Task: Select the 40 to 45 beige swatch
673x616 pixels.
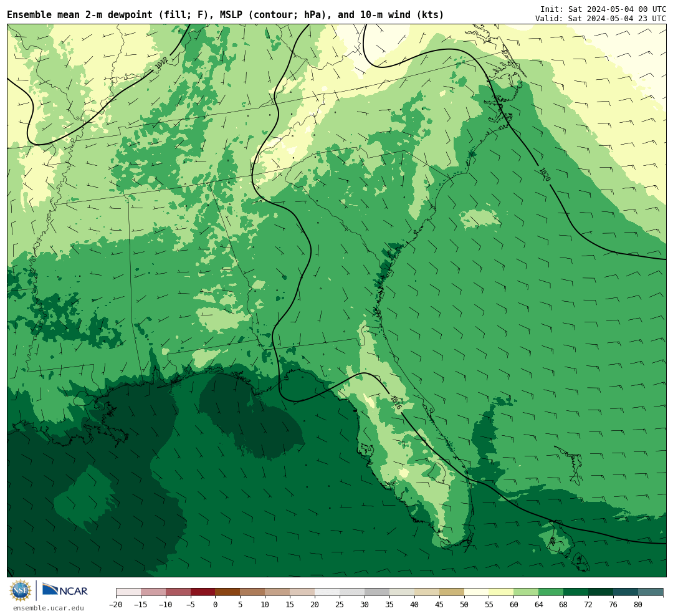Action: coord(427,592)
